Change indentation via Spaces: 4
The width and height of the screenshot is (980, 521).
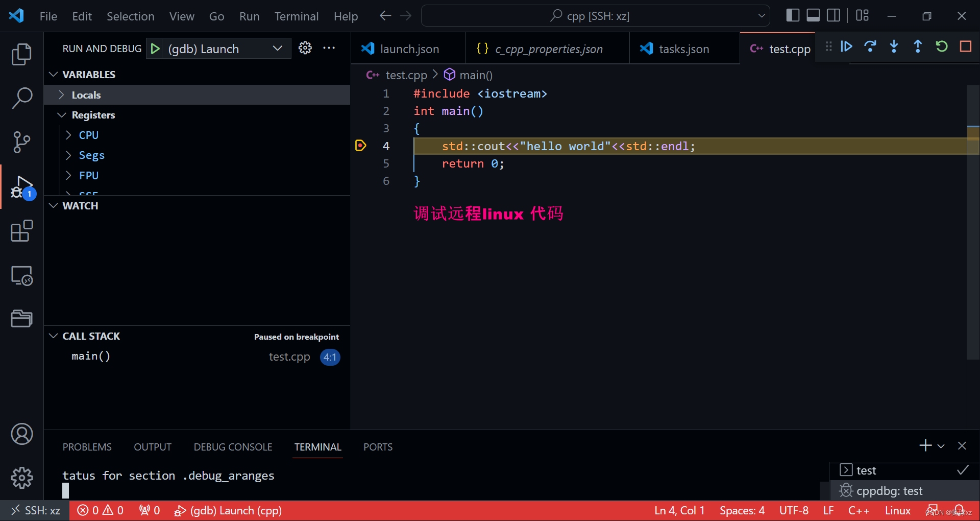tap(742, 510)
